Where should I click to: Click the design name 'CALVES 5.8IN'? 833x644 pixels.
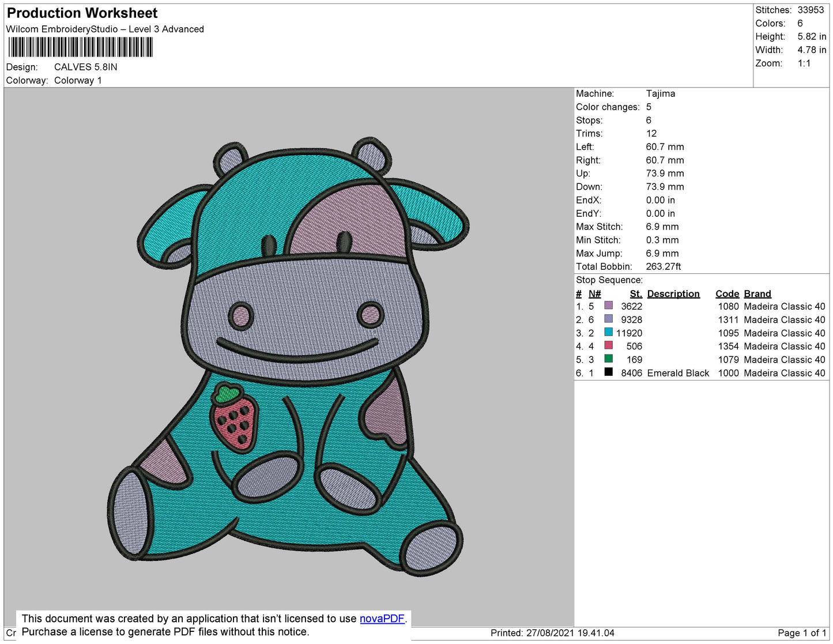coord(86,67)
